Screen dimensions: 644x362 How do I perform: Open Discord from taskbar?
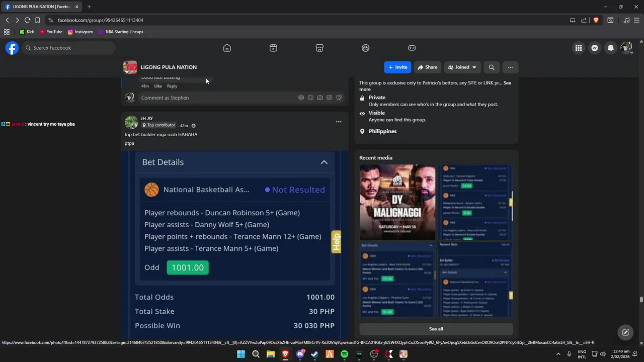tap(300, 354)
